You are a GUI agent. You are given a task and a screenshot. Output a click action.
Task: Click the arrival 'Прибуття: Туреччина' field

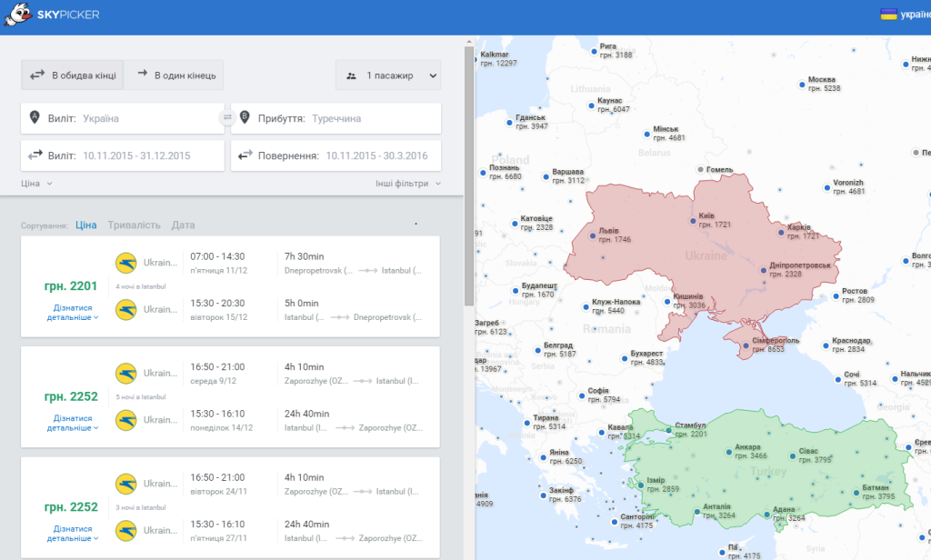point(336,118)
